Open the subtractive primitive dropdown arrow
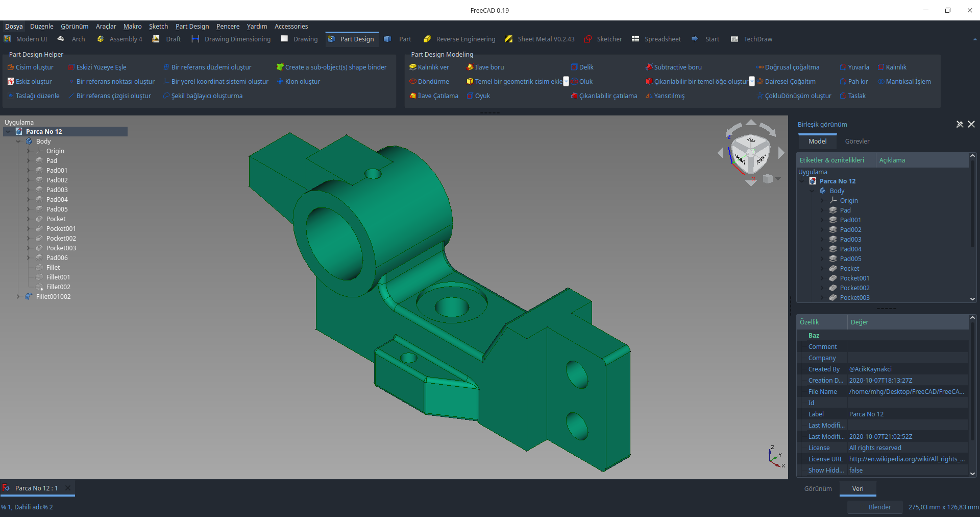The image size is (980, 517). 752,82
